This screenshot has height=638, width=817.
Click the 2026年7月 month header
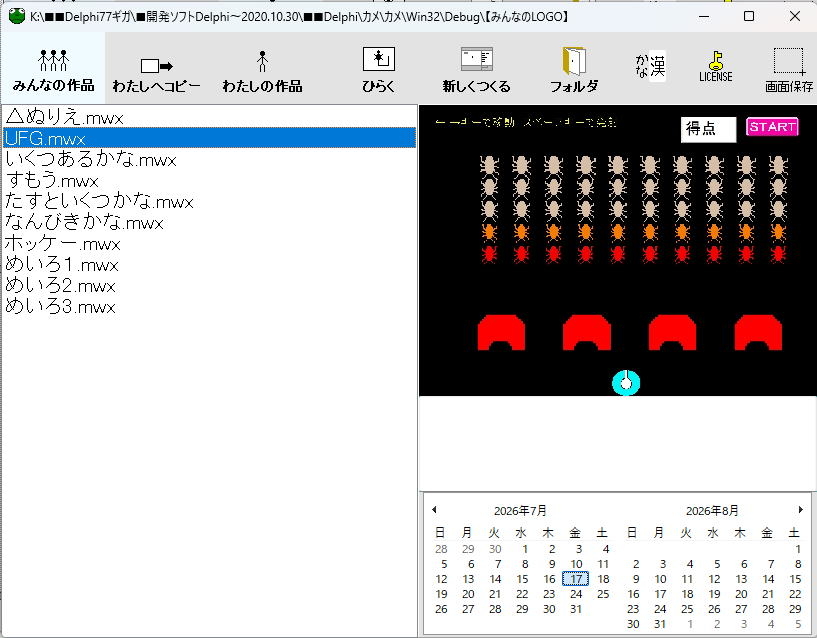coord(520,511)
